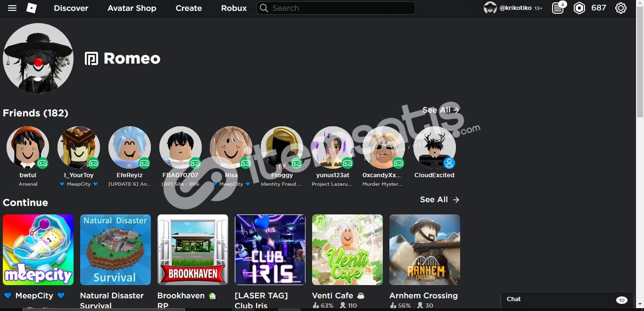Click Froggy's green in-game status icon
Image resolution: width=644 pixels, height=311 pixels.
pos(297,163)
